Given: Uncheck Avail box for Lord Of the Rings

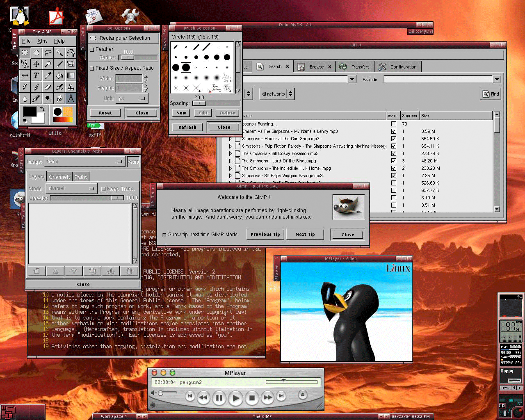Looking at the screenshot, I should 394,161.
